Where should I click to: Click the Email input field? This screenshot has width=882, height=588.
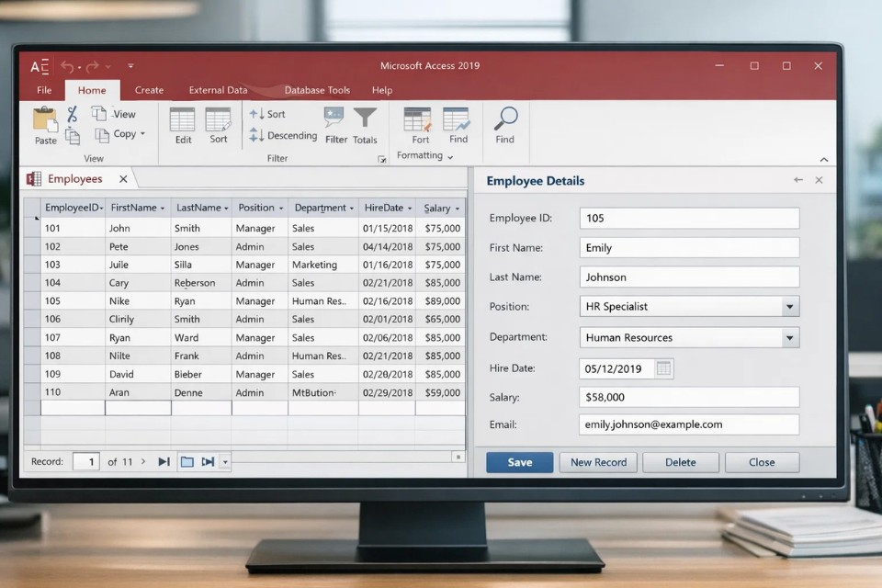[x=689, y=424]
